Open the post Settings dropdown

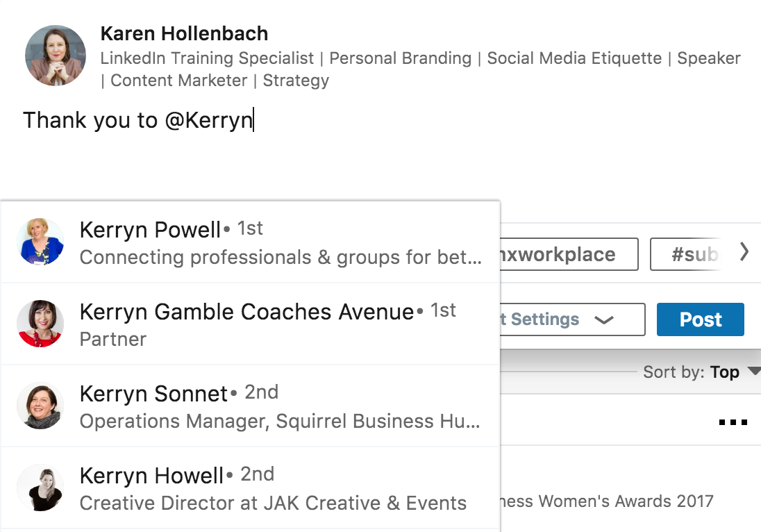573,319
